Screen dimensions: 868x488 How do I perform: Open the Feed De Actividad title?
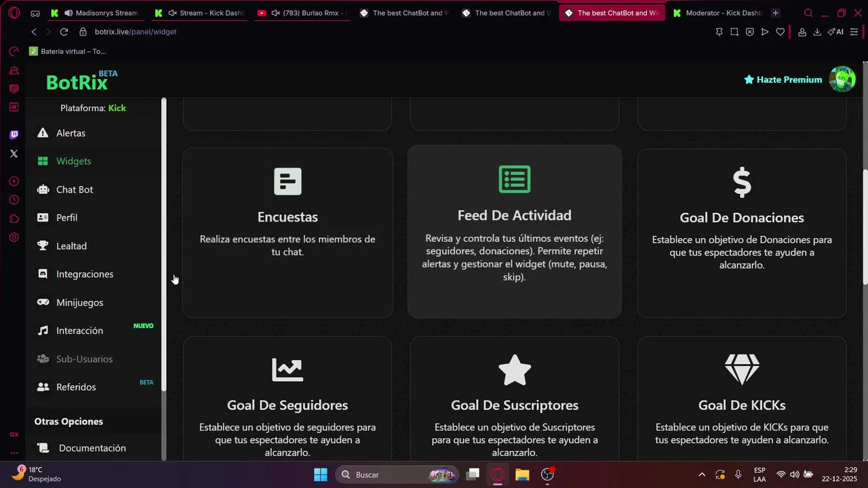(515, 216)
